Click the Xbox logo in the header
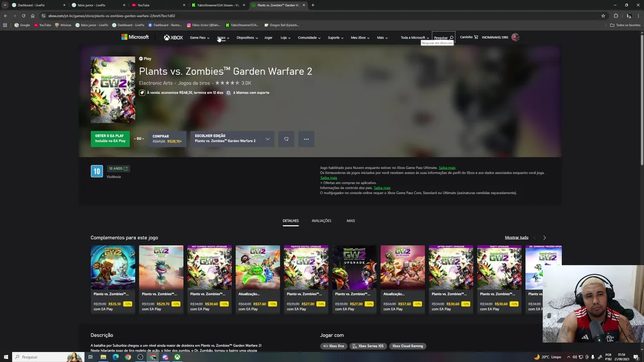Viewport: 644px width, 362px height. (173, 37)
